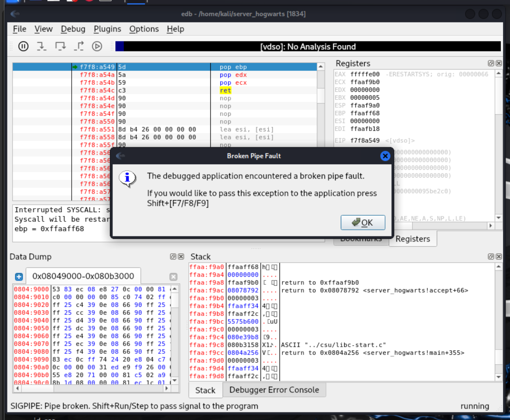Click the [vdso] analysis region bar
Viewport: 510px width, 420px height.
pos(308,46)
